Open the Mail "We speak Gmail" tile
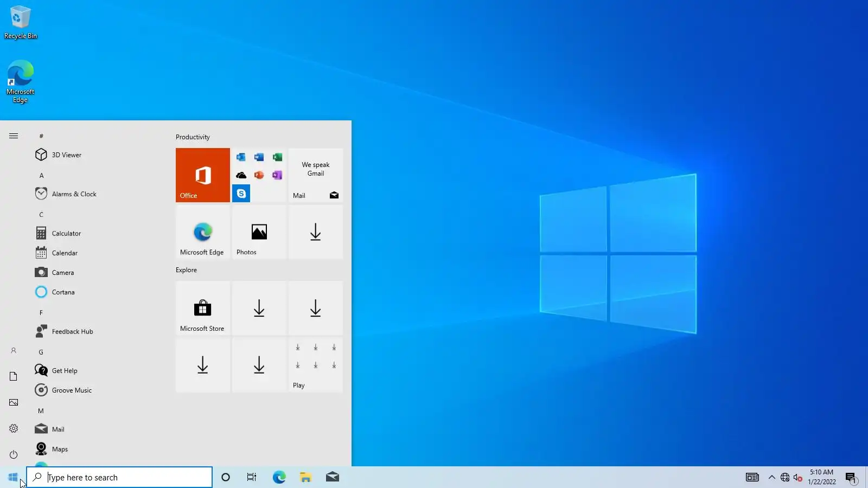The image size is (868, 488). tap(316, 175)
